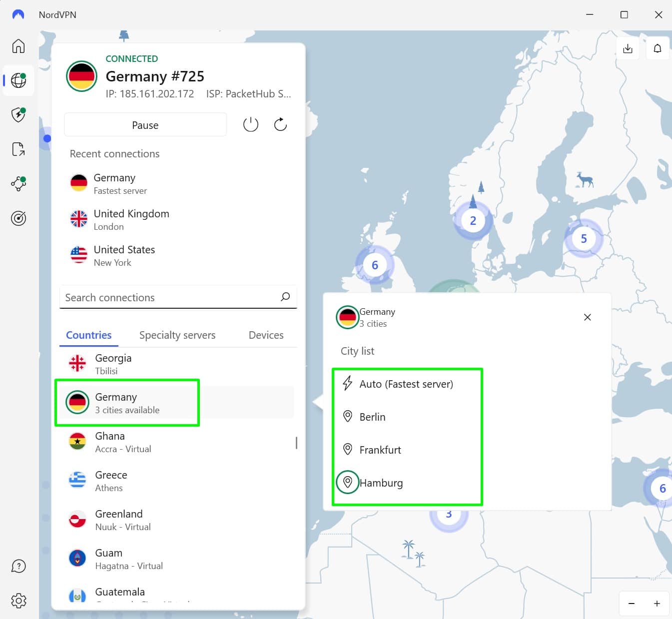This screenshot has height=619, width=672.
Task: Click the Search connections field
Action: pos(178,297)
